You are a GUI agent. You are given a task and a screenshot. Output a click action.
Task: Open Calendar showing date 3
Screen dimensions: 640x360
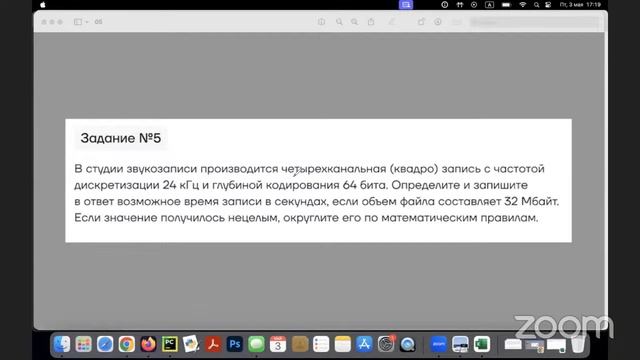278,344
